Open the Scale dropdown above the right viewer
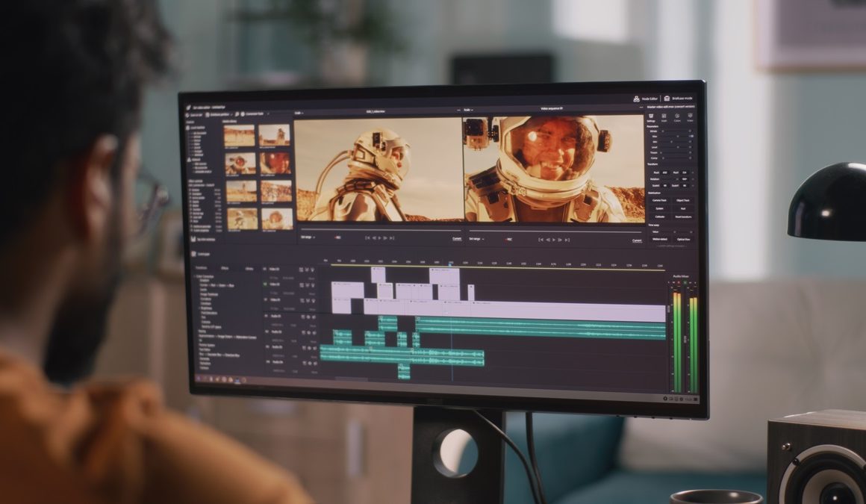866x504 pixels. [469, 110]
